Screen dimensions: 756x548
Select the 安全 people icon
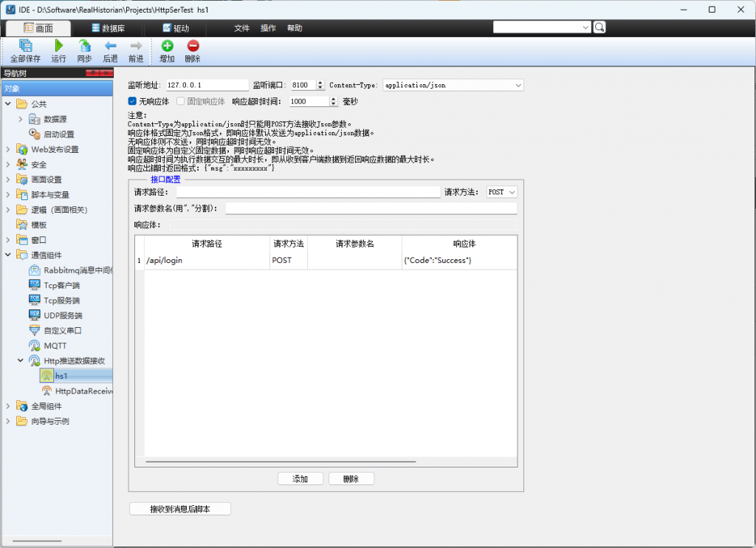[x=21, y=165]
